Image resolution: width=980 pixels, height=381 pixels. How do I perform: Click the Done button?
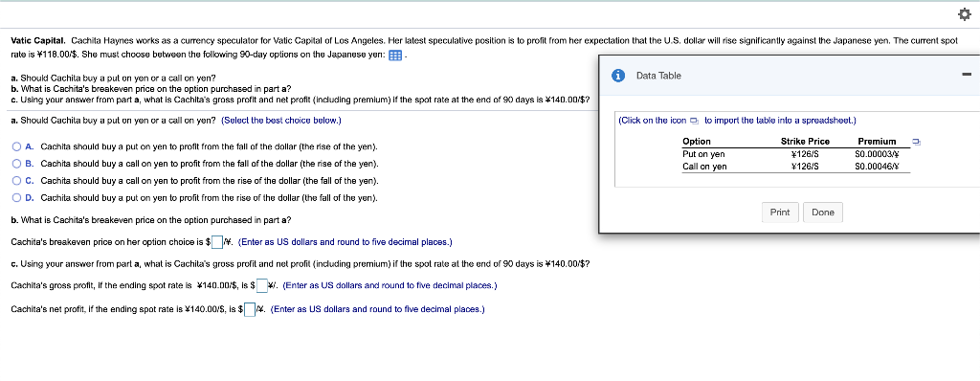point(823,213)
